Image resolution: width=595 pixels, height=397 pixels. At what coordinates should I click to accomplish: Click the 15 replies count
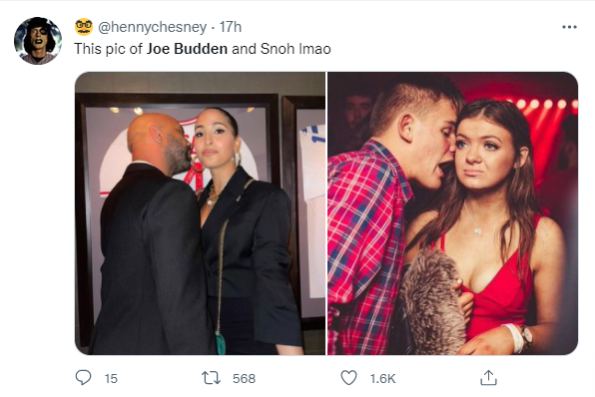(x=111, y=378)
